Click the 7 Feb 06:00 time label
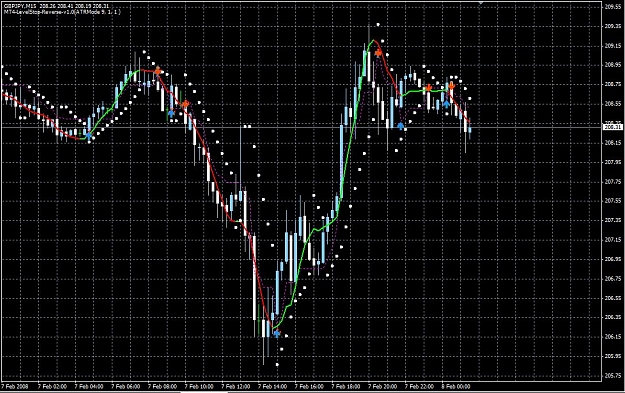 [x=126, y=387]
